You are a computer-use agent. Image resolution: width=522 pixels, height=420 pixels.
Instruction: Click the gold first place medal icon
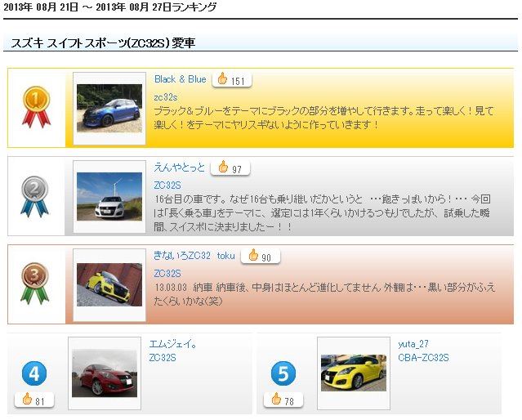click(x=36, y=106)
